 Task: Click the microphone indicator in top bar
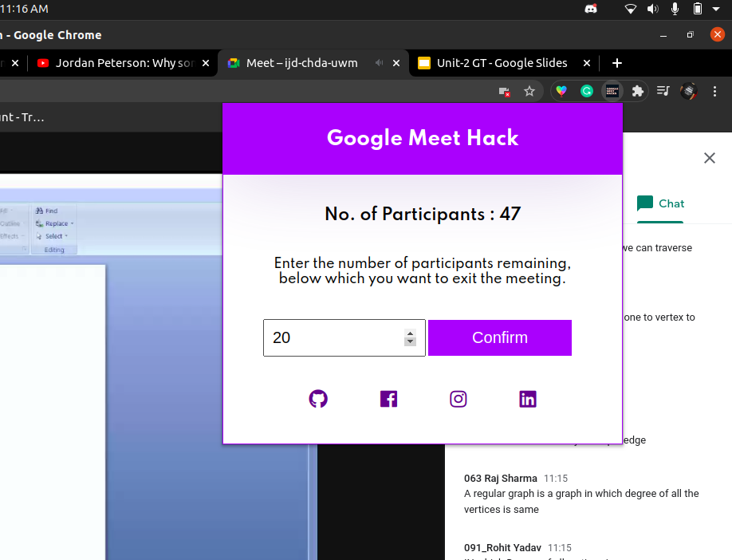[x=675, y=9]
